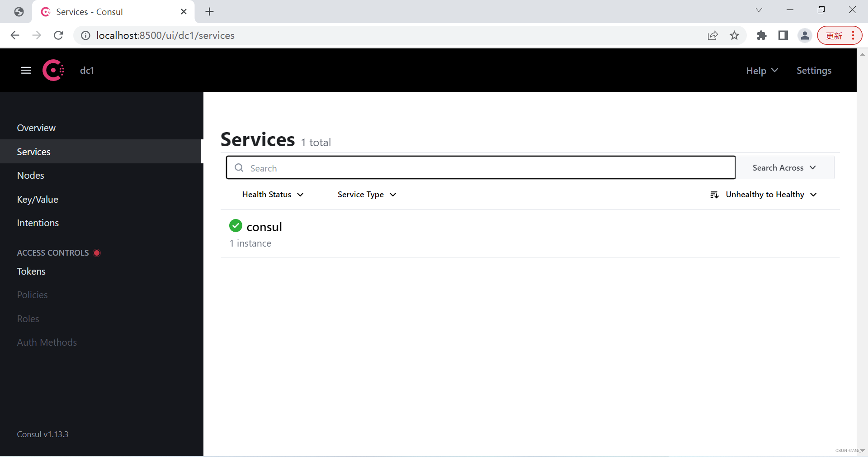Screen dimensions: 868x457
Task: Click the red Access Controls status indicator
Action: click(97, 253)
